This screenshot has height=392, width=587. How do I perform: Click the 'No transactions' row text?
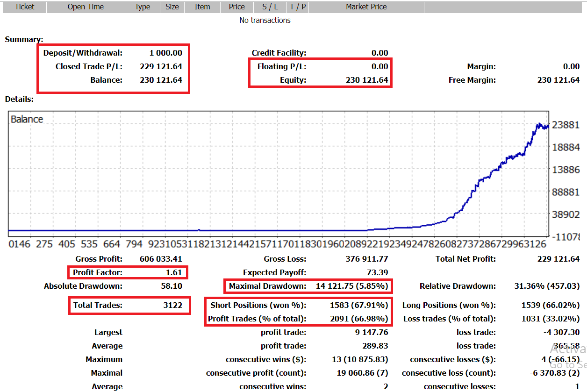[265, 20]
